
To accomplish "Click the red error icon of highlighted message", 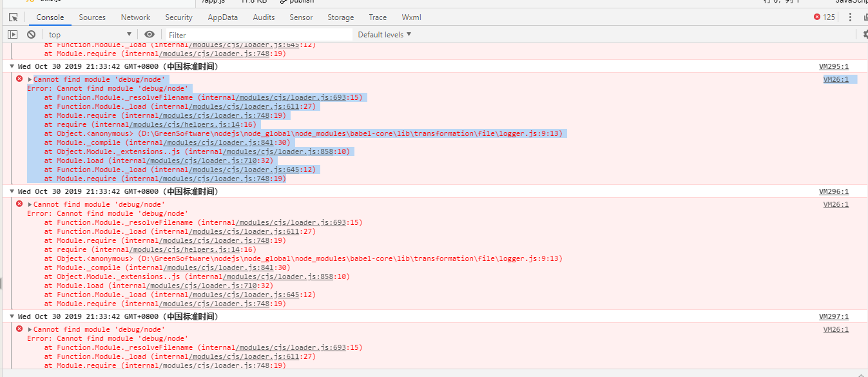I will [19, 79].
